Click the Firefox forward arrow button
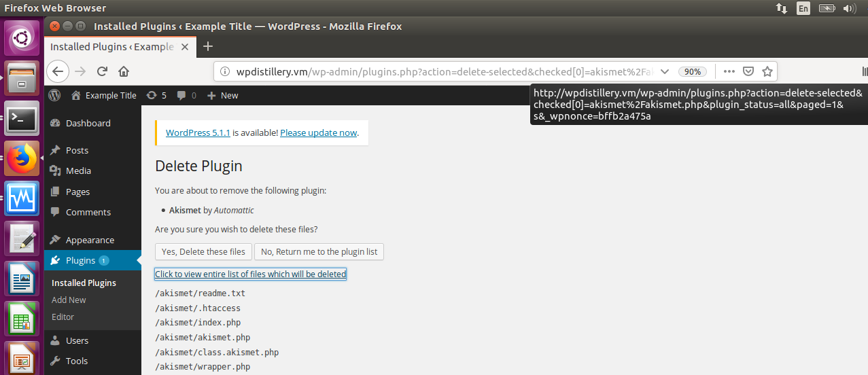 80,71
